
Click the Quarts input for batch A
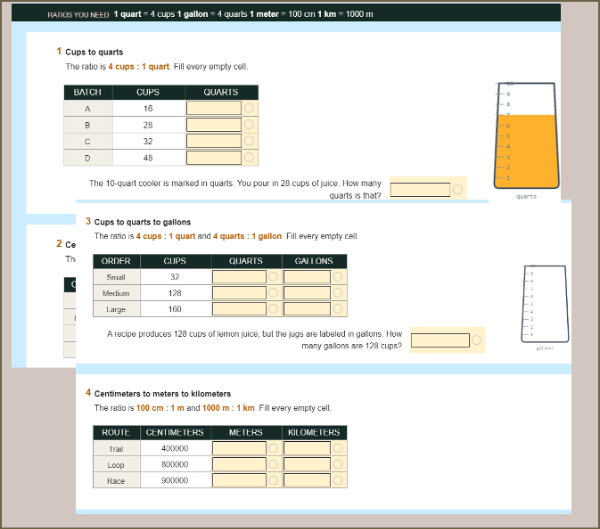(x=214, y=108)
